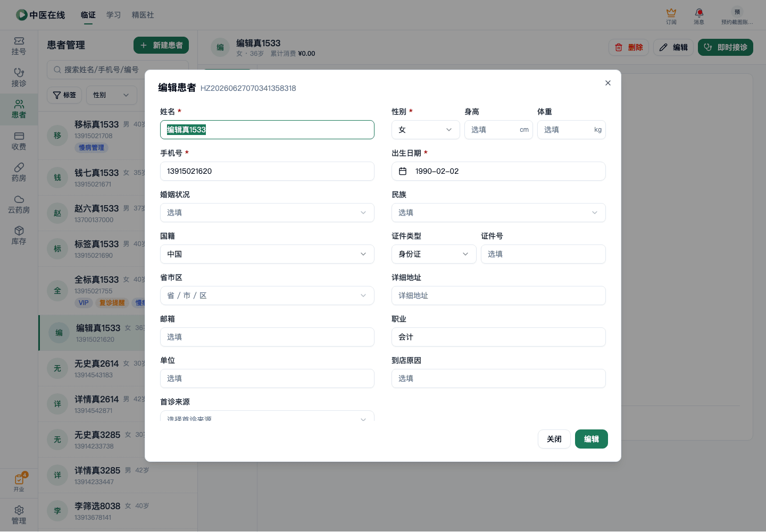
Task: Close the 编辑患者 dialog with X
Action: pyautogui.click(x=608, y=83)
